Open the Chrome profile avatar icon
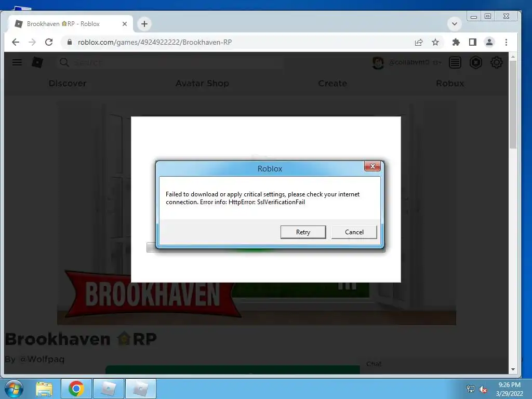 point(489,42)
